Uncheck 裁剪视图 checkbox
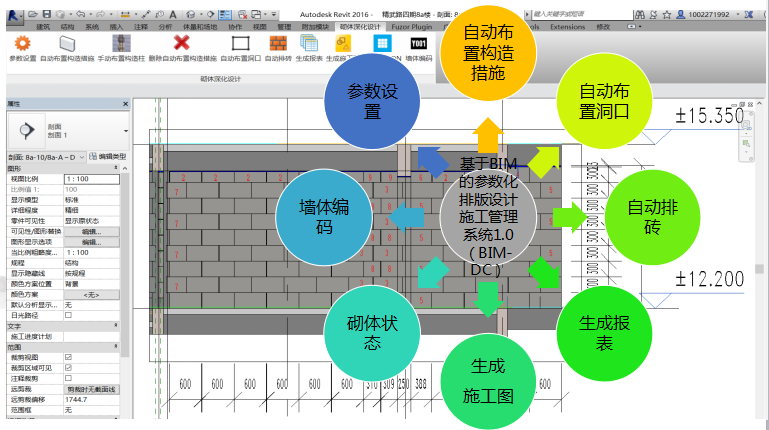 click(x=68, y=357)
